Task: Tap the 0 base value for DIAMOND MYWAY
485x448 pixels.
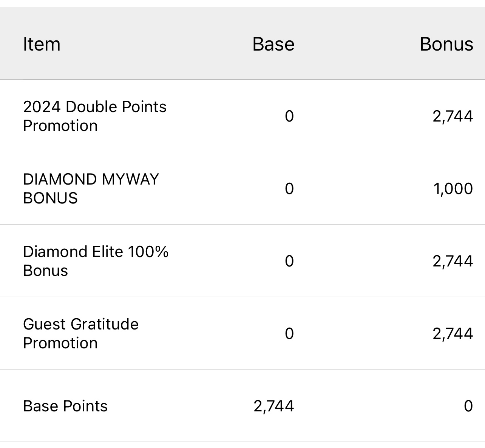Action: point(289,188)
